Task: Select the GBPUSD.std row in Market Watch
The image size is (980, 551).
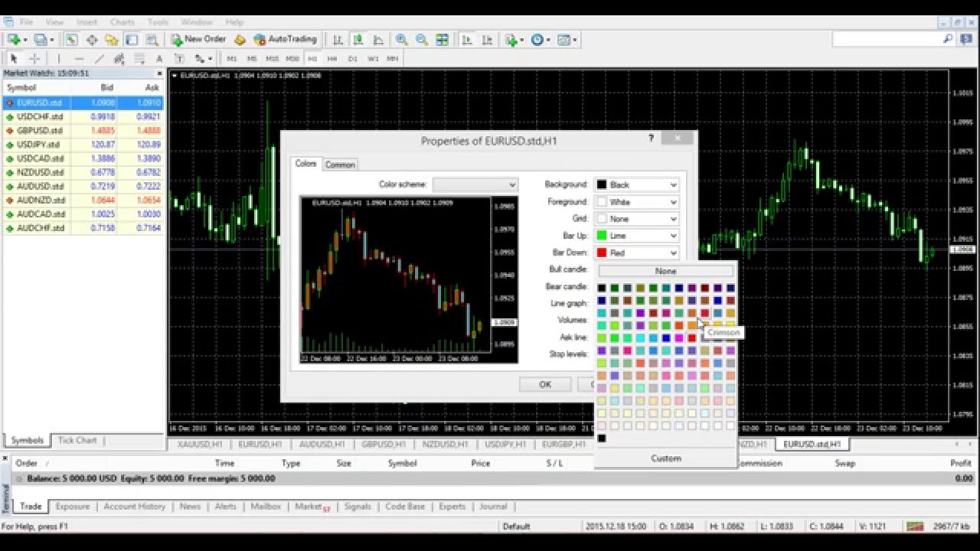Action: tap(83, 131)
